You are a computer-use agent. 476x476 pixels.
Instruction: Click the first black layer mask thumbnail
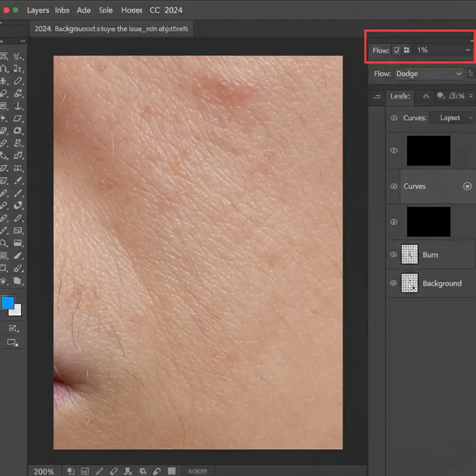(428, 151)
